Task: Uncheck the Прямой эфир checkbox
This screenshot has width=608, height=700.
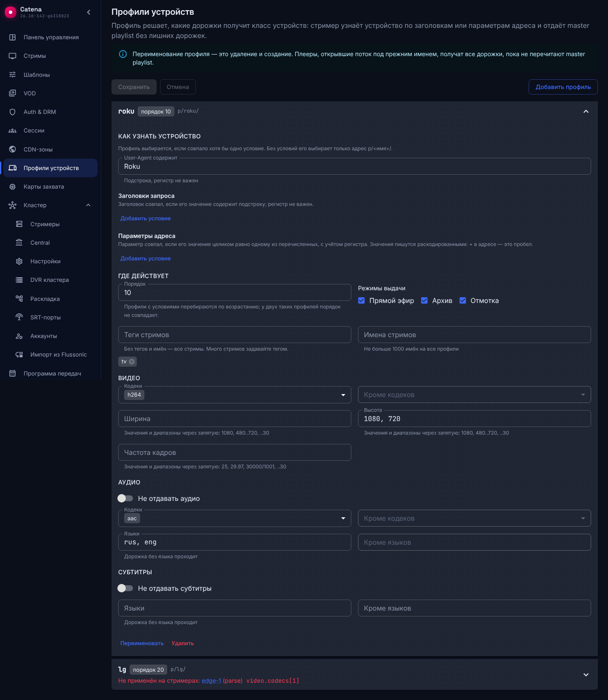Action: (x=361, y=300)
